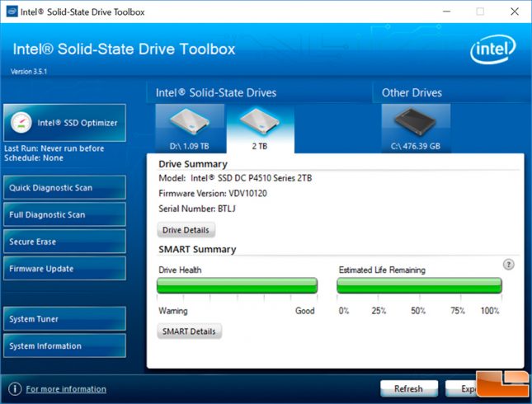The image size is (532, 404).
Task: Minimize the Toolbox window
Action: pos(447,12)
